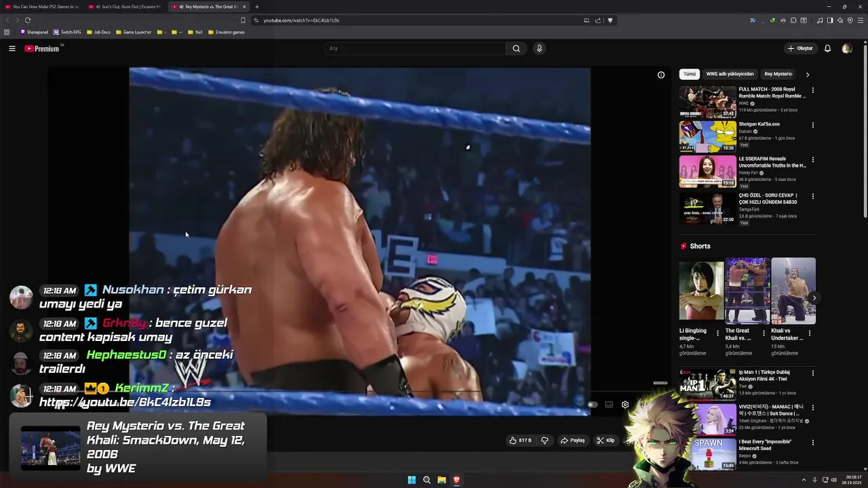Bookmark this page icon in address bar
The width and height of the screenshot is (868, 488).
[x=243, y=20]
